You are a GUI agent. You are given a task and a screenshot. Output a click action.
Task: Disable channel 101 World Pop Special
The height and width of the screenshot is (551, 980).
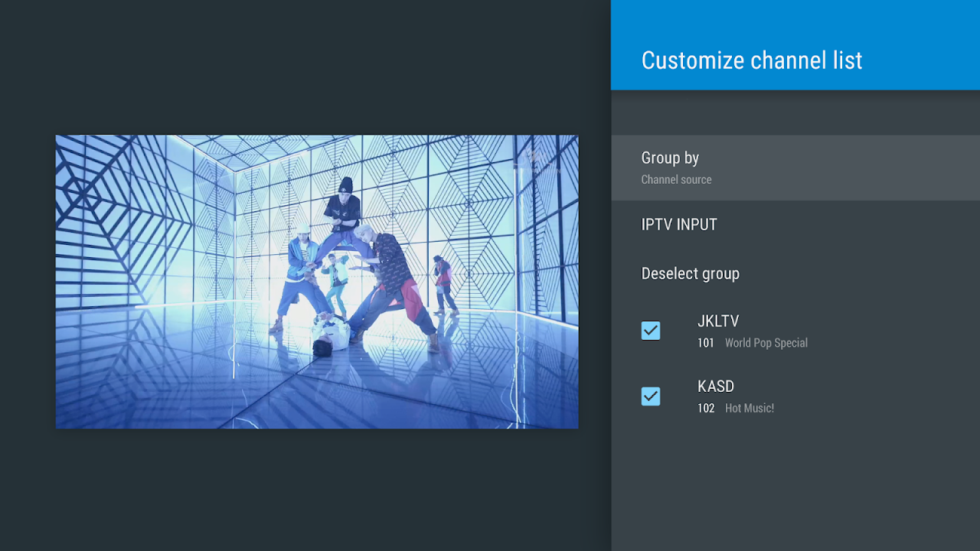pyautogui.click(x=651, y=330)
